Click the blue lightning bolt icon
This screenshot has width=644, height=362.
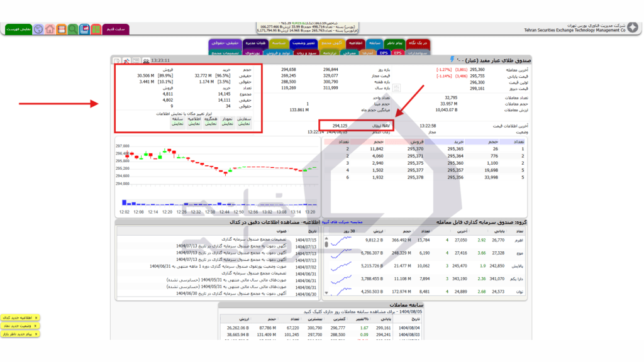click(x=452, y=60)
